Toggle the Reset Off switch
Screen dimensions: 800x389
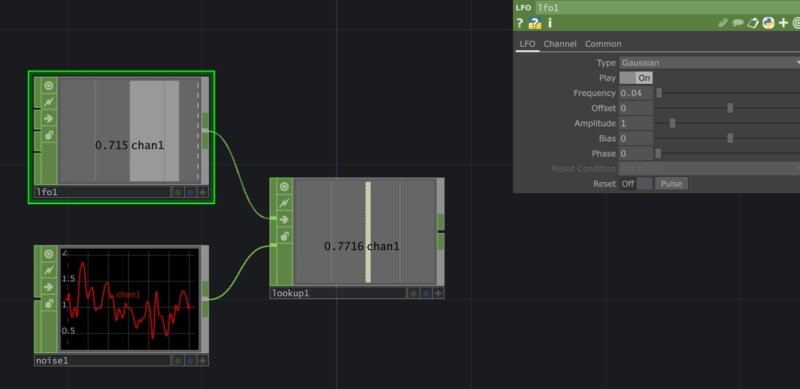pyautogui.click(x=636, y=184)
